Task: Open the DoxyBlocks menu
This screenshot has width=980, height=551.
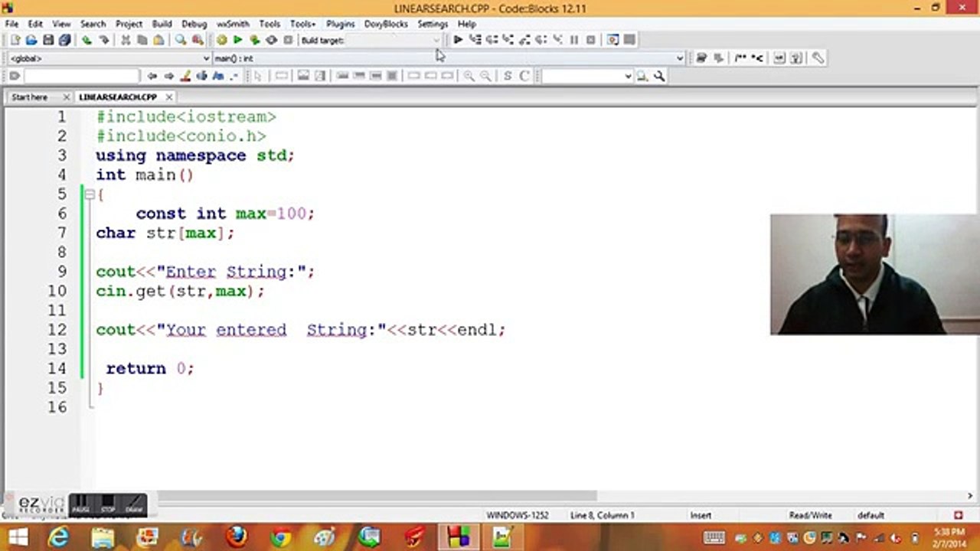Action: point(386,24)
